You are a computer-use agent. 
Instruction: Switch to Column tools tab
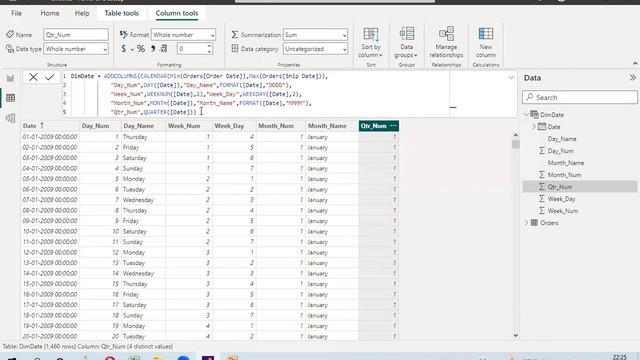(177, 13)
